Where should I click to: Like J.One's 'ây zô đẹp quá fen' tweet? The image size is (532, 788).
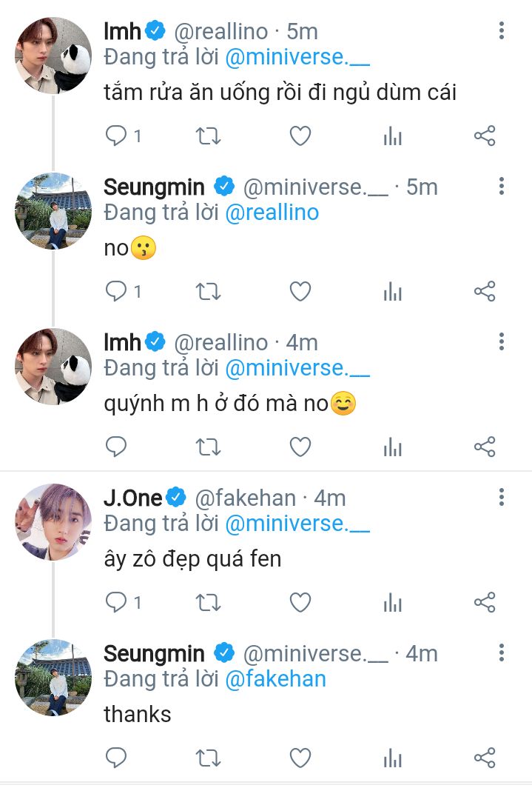pyautogui.click(x=300, y=603)
